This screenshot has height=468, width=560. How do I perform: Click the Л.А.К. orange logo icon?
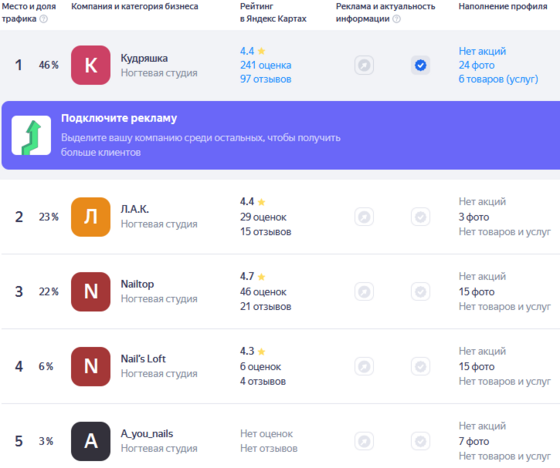91,217
